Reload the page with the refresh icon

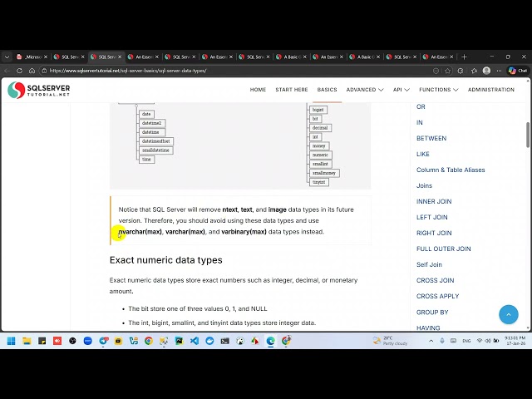19,71
